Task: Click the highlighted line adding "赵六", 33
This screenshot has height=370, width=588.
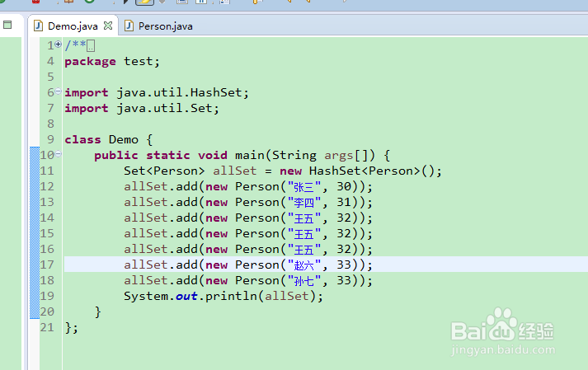Action: point(248,265)
